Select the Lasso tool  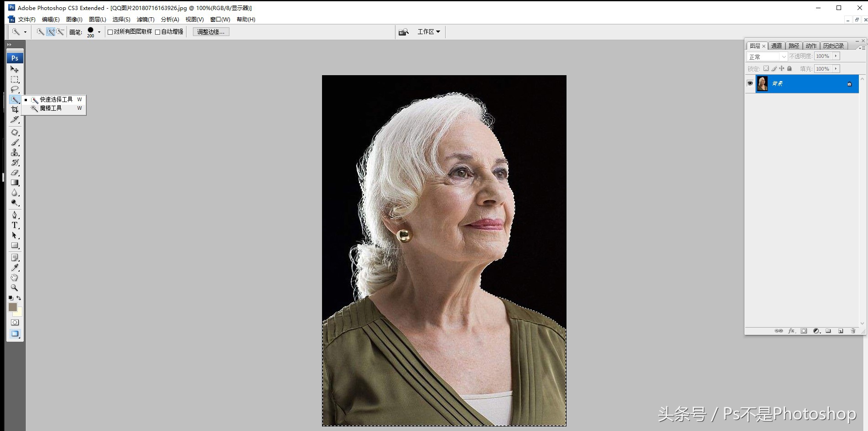pyautogui.click(x=15, y=89)
